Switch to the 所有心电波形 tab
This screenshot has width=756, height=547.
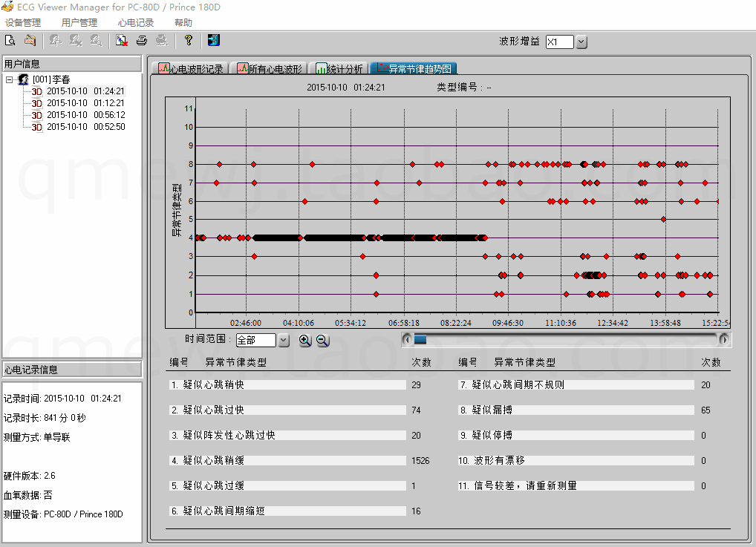pos(270,68)
